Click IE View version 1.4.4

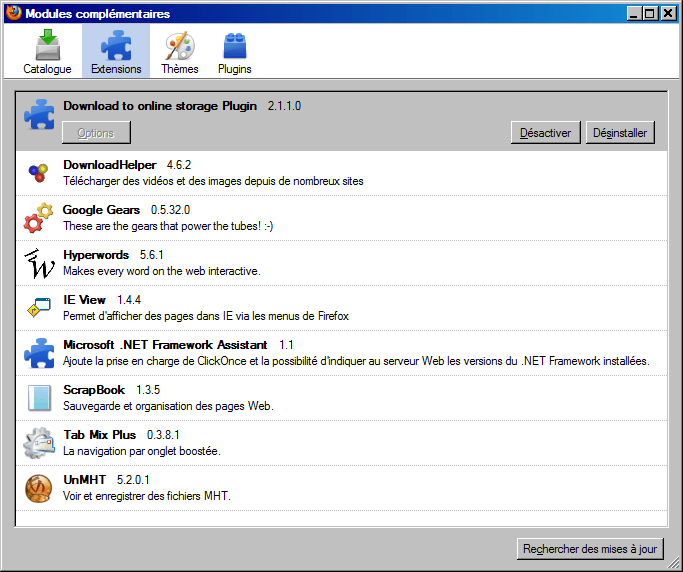[x=129, y=300]
